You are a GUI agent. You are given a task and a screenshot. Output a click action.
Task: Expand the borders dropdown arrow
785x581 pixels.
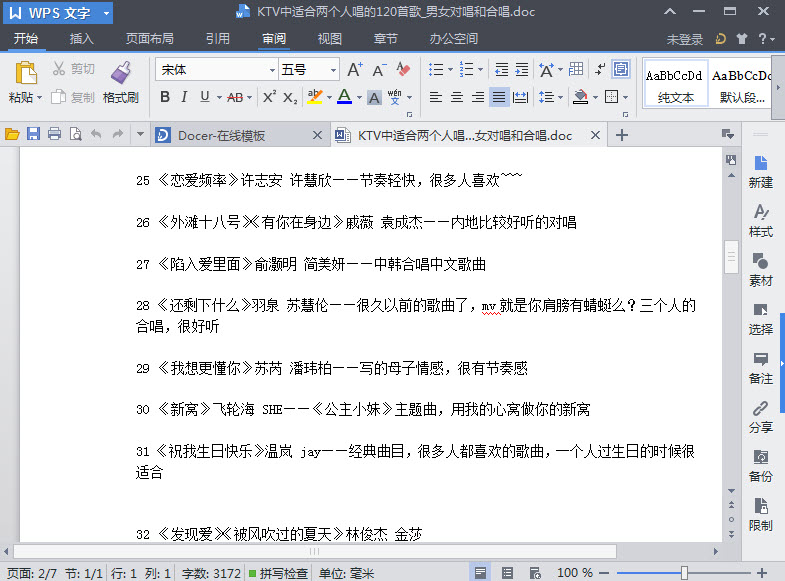(625, 97)
